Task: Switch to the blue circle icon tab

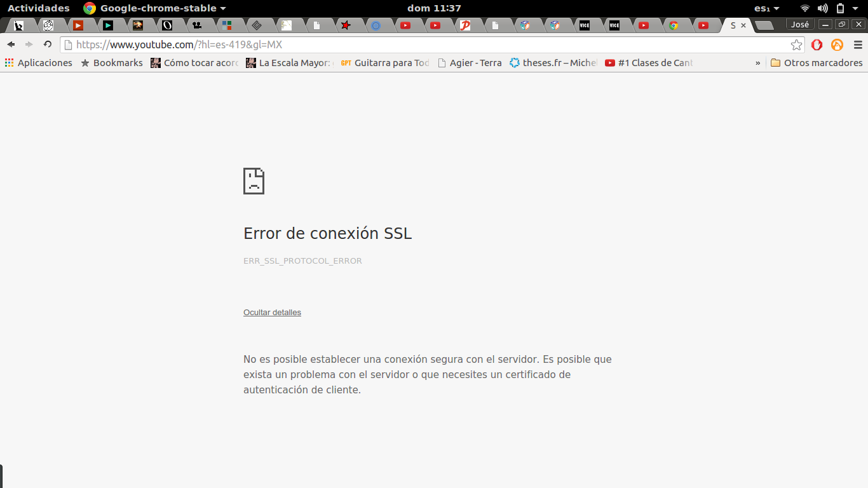Action: coord(376,25)
